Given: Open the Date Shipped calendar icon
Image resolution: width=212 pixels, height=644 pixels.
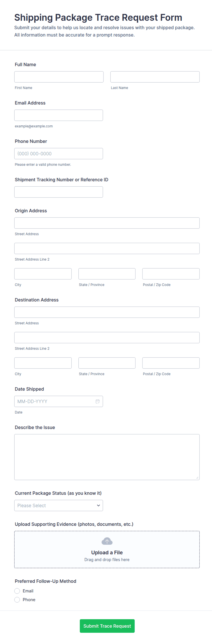Looking at the screenshot, I should (98, 401).
